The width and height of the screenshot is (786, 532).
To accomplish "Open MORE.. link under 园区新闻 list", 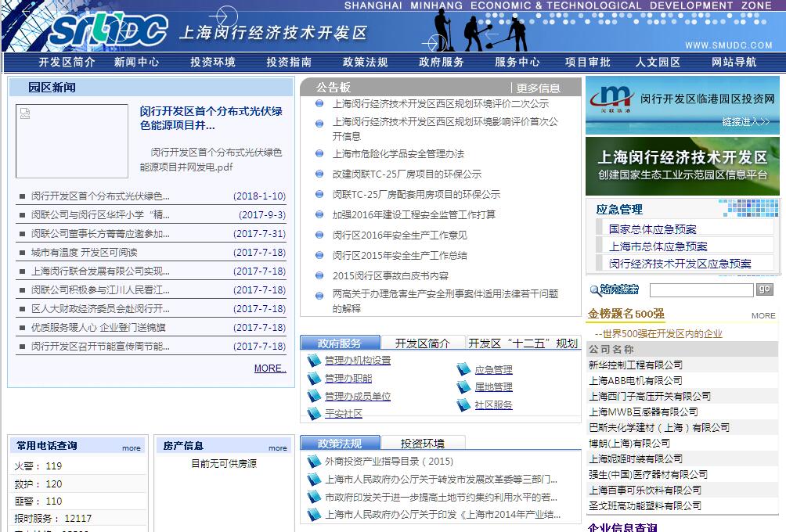I will pyautogui.click(x=270, y=368).
